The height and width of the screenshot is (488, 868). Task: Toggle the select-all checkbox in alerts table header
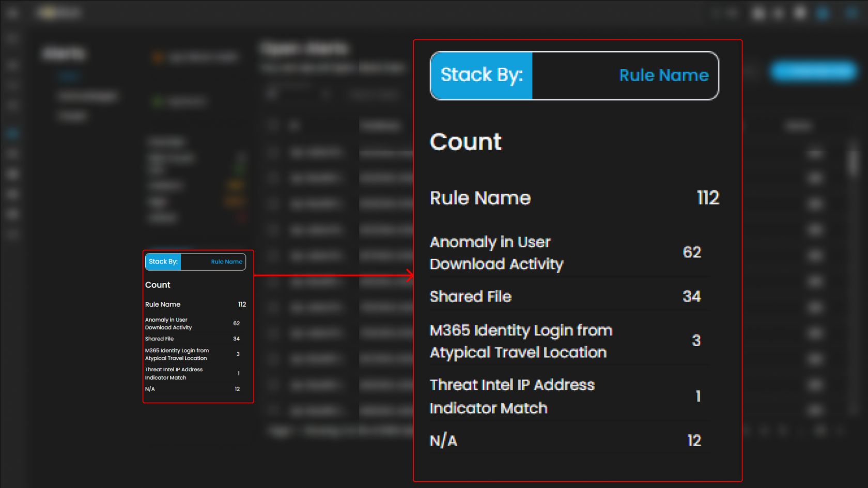click(272, 125)
